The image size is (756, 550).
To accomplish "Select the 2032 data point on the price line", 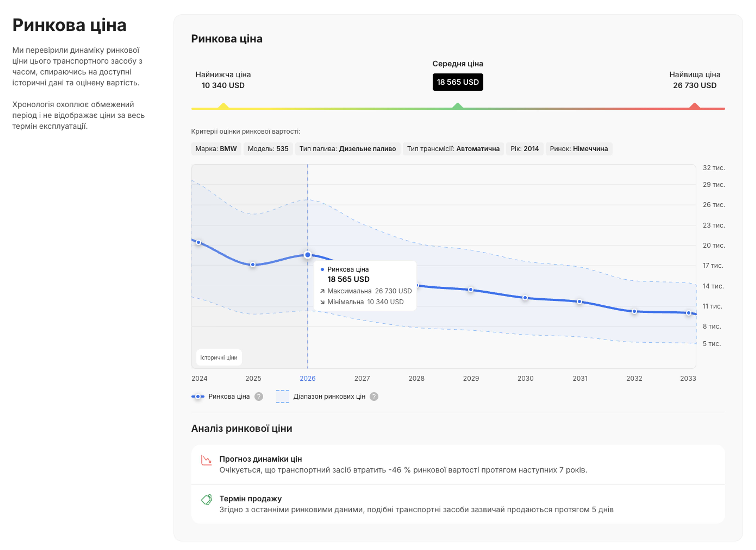I will click(x=634, y=311).
